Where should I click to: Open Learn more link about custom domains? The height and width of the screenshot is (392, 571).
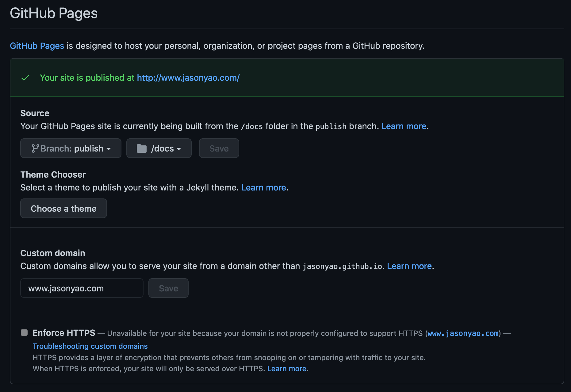(x=409, y=266)
